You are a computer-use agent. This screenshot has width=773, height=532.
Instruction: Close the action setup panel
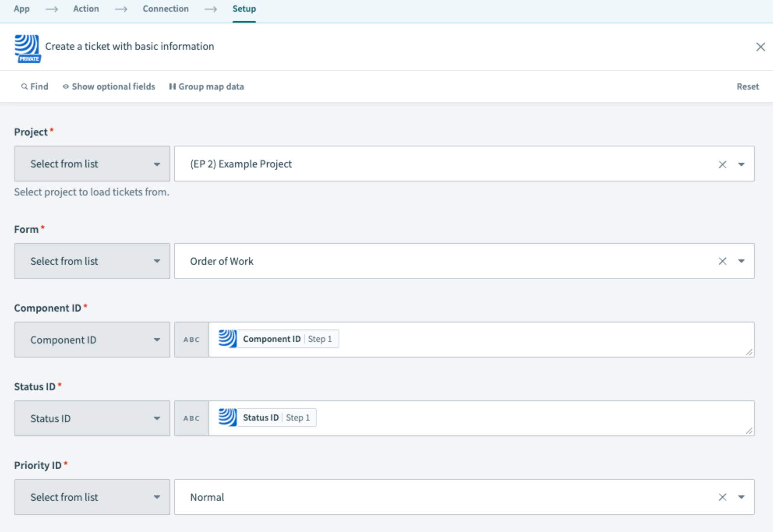click(x=760, y=47)
